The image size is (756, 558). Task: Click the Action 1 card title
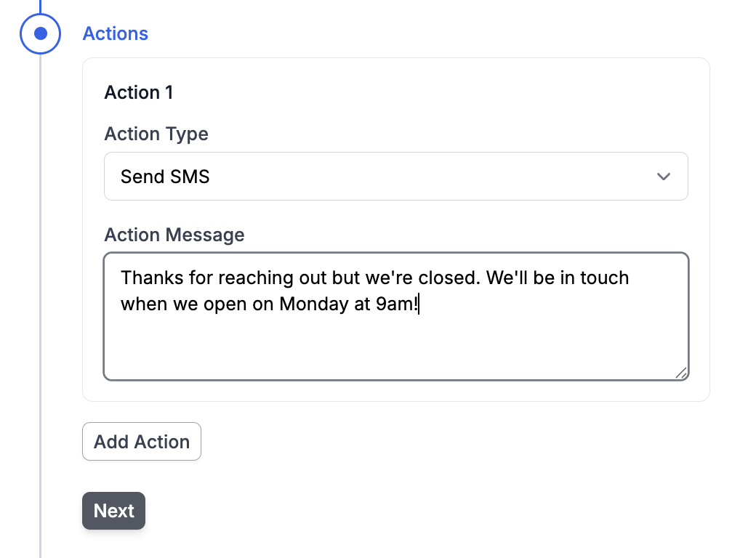tap(139, 92)
